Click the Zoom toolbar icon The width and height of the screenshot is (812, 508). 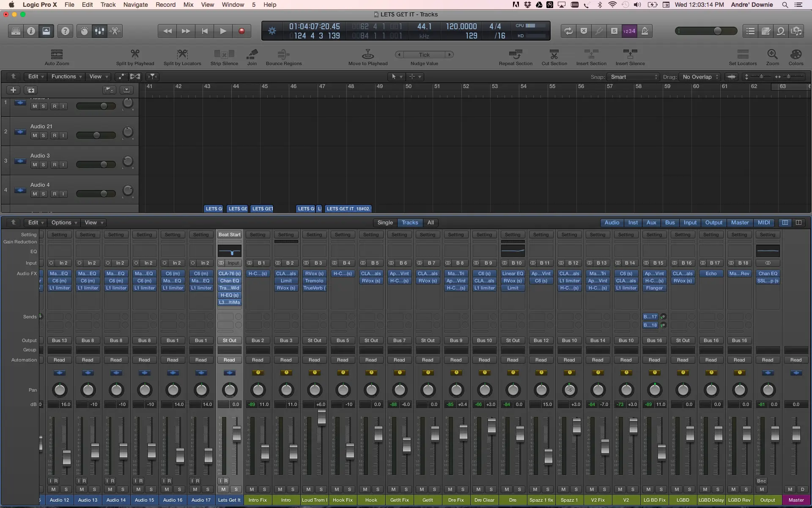point(772,58)
